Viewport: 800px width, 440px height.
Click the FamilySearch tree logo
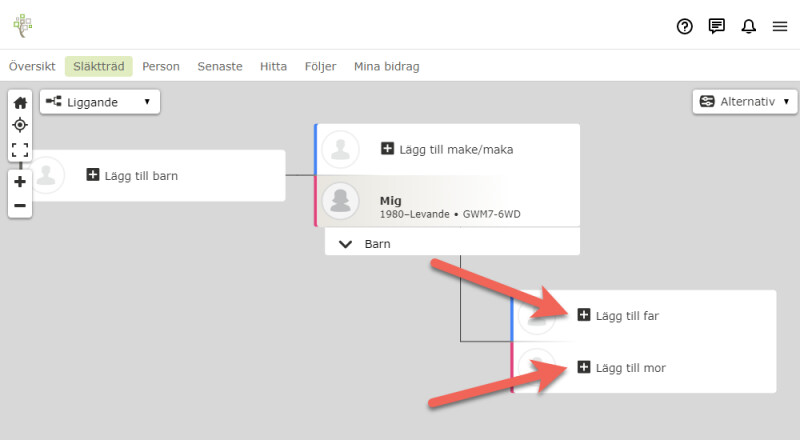(x=22, y=26)
